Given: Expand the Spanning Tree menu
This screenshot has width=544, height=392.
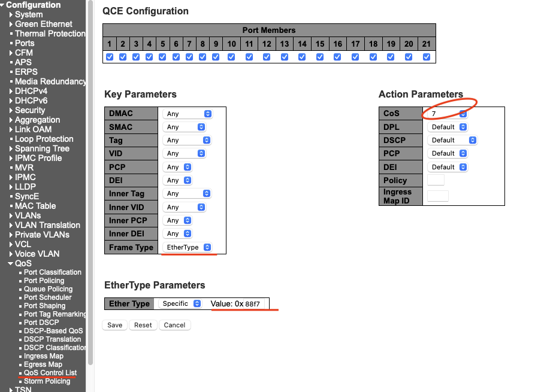Looking at the screenshot, I should click(11, 148).
